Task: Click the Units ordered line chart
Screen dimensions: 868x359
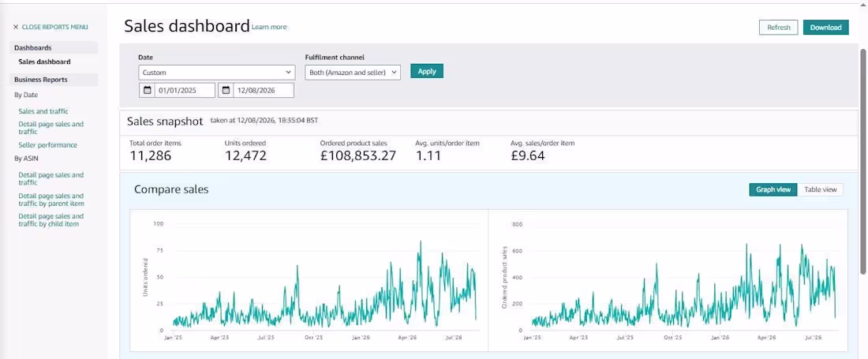Action: [324, 285]
